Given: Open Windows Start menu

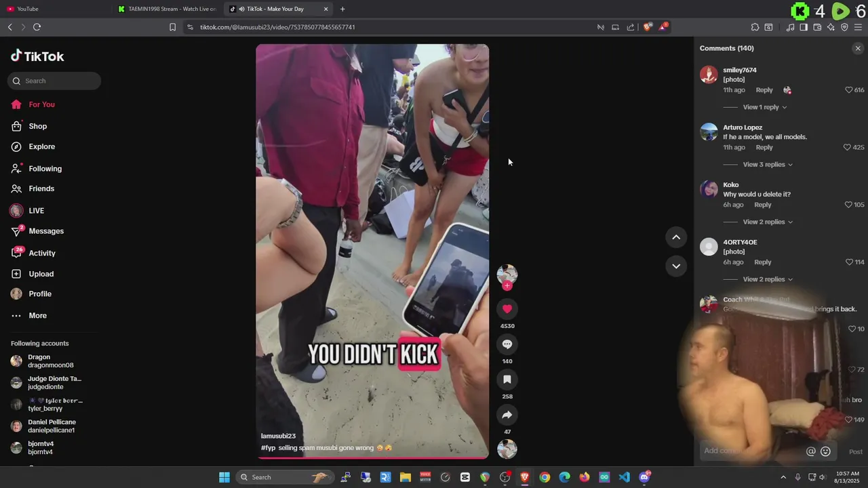Looking at the screenshot, I should click(224, 477).
